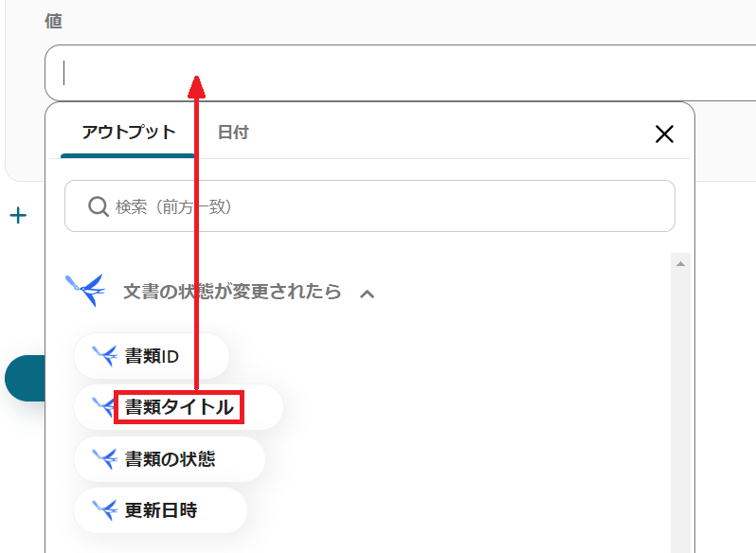Click the bird icon on 更新日時 chip
Screen dimensions: 756x553
click(x=105, y=510)
